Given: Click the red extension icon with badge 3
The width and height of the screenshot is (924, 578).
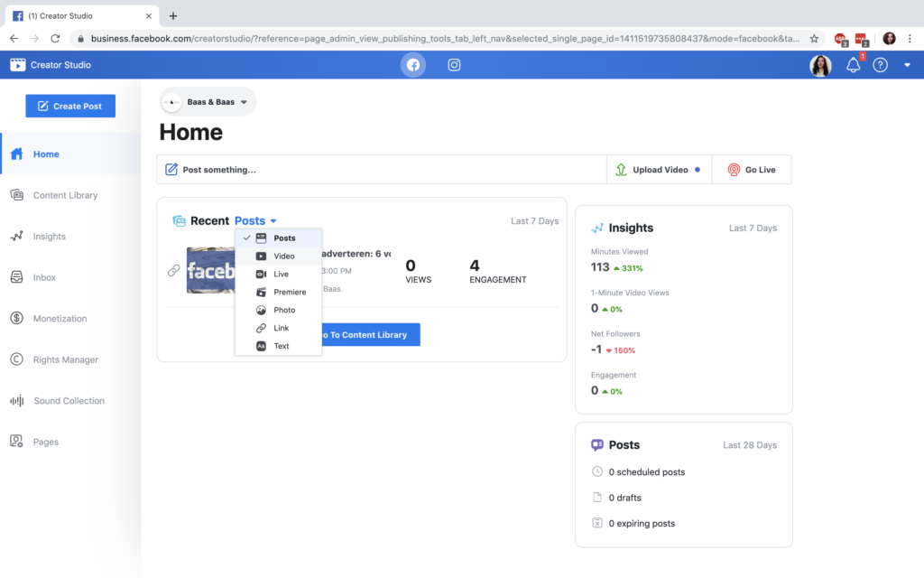Looking at the screenshot, I should point(841,40).
